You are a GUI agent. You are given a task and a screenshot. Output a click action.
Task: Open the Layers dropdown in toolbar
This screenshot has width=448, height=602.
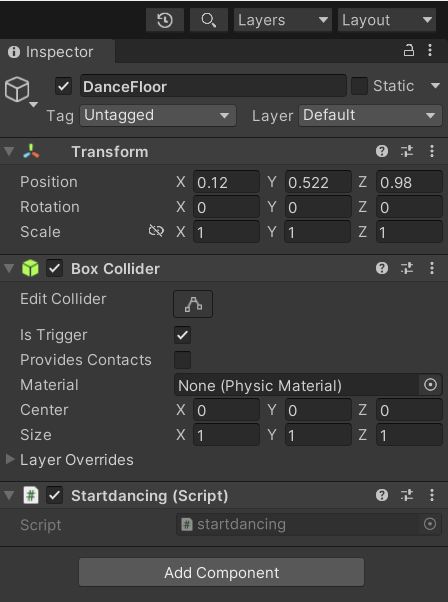click(x=283, y=20)
